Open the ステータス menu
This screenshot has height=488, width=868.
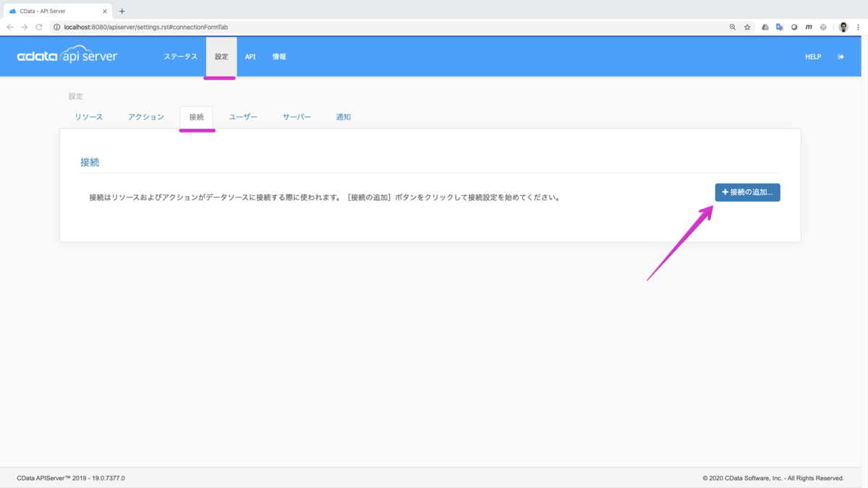180,56
